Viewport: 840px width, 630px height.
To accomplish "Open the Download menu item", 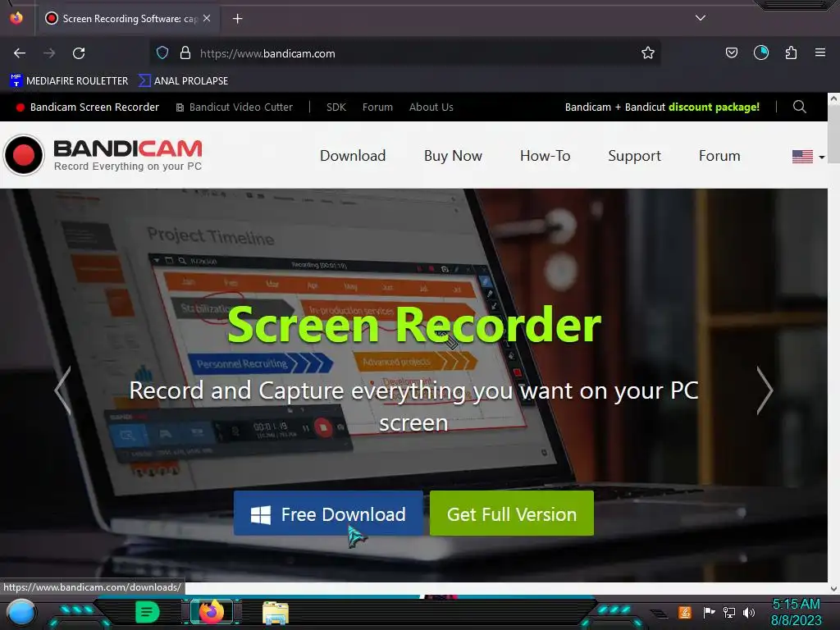I will coord(353,156).
